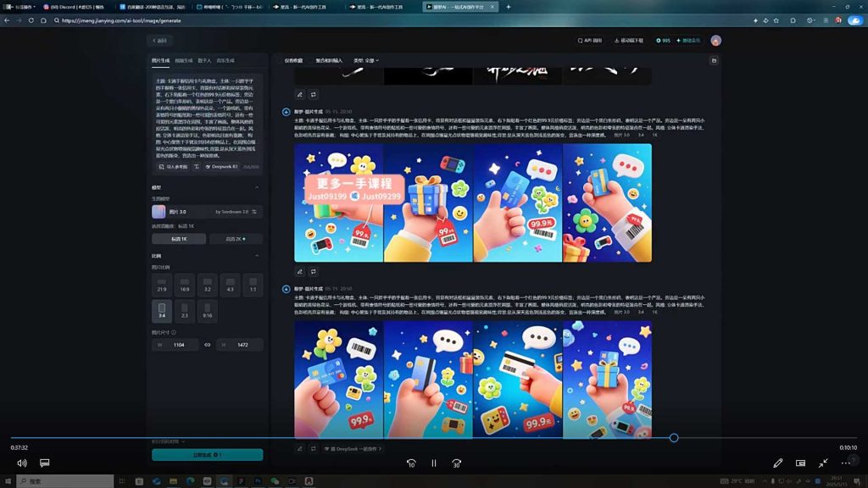Open the folder icon in results panel
The image size is (868, 488).
tap(714, 60)
